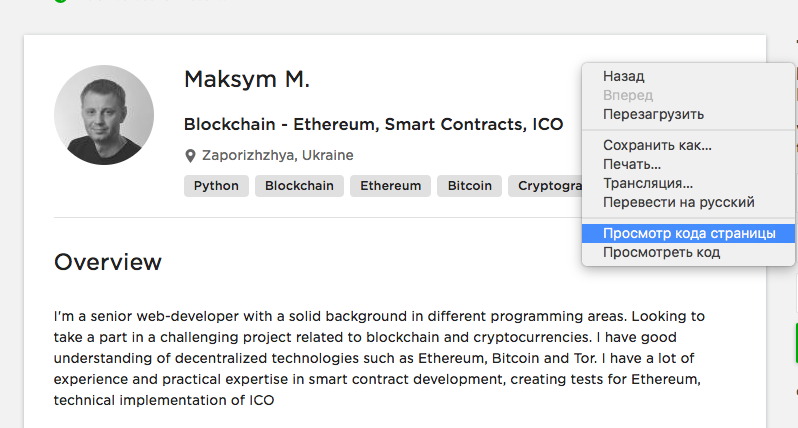Click the Blockchain skill tag
The width and height of the screenshot is (798, 428).
pyautogui.click(x=299, y=186)
